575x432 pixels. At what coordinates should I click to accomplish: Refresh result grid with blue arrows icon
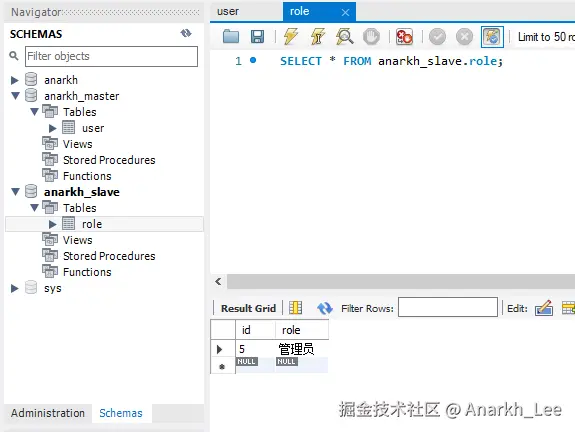[x=325, y=308]
